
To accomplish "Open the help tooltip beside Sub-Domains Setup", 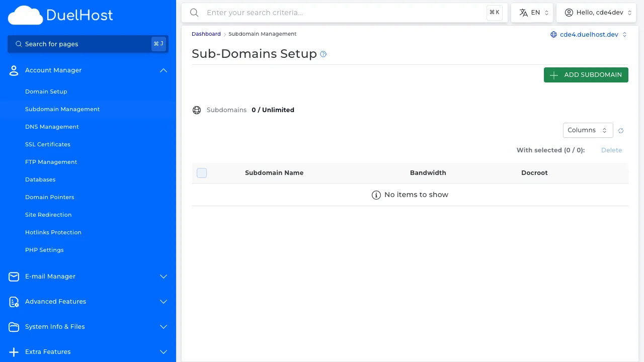I will click(324, 54).
